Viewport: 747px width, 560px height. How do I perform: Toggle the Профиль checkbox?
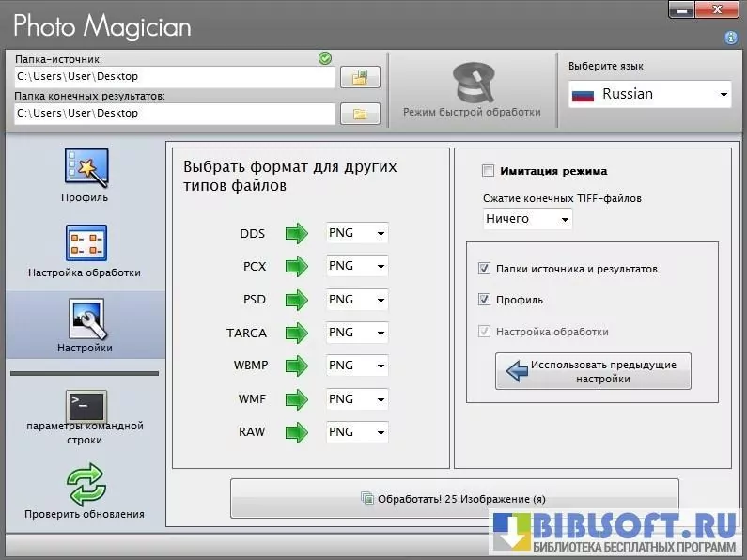pos(485,300)
